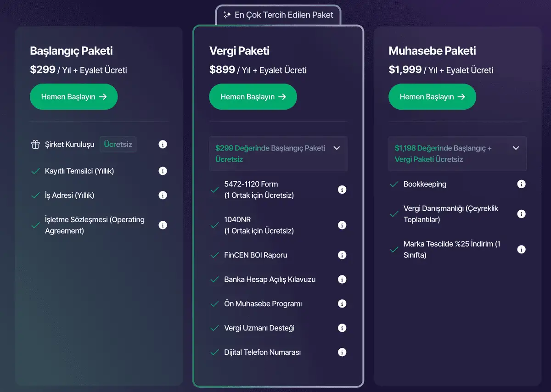
Task: Click the Dijital Telefon Numarası text
Action: (263, 352)
